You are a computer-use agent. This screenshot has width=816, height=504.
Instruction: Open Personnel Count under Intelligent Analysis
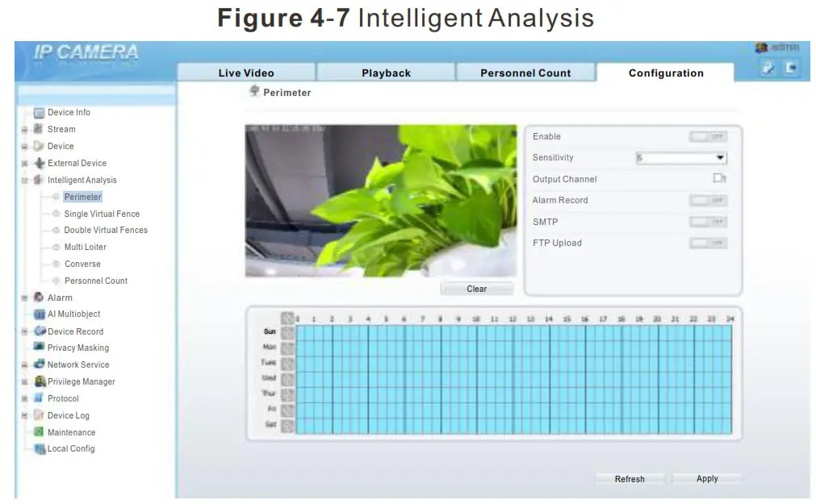click(x=96, y=281)
